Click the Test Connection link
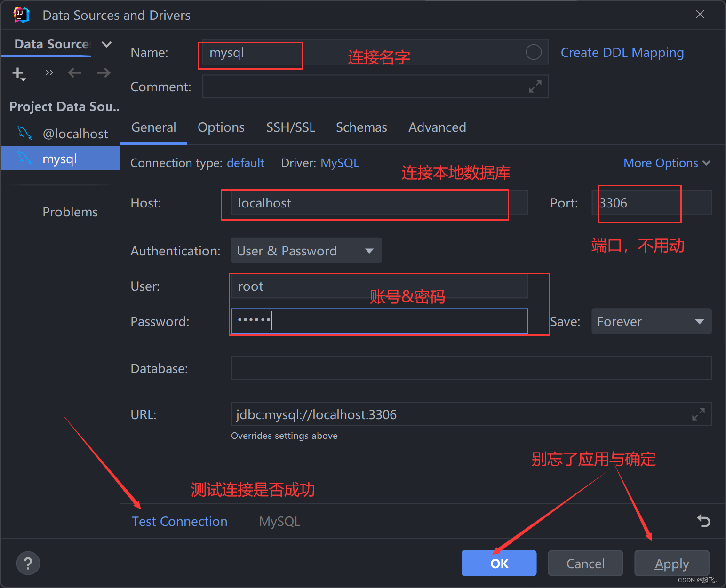This screenshot has height=588, width=726. pyautogui.click(x=180, y=521)
